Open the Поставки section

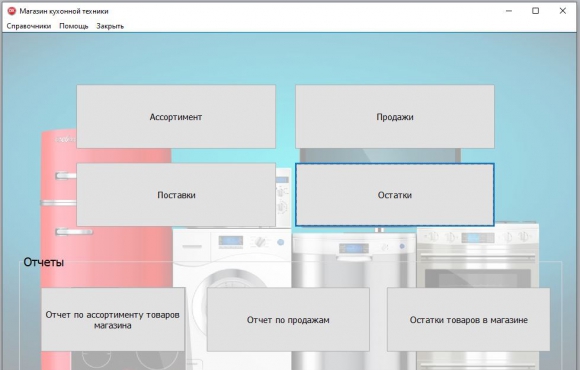coord(176,195)
